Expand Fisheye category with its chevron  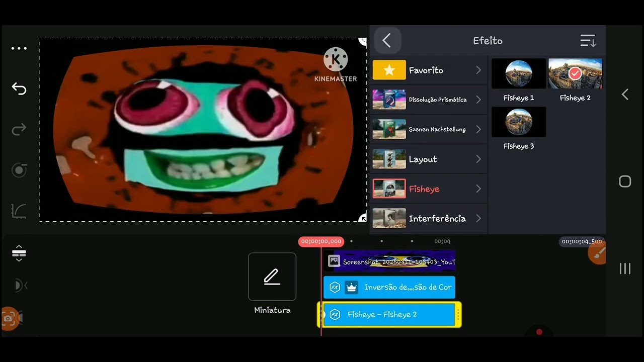pos(478,189)
